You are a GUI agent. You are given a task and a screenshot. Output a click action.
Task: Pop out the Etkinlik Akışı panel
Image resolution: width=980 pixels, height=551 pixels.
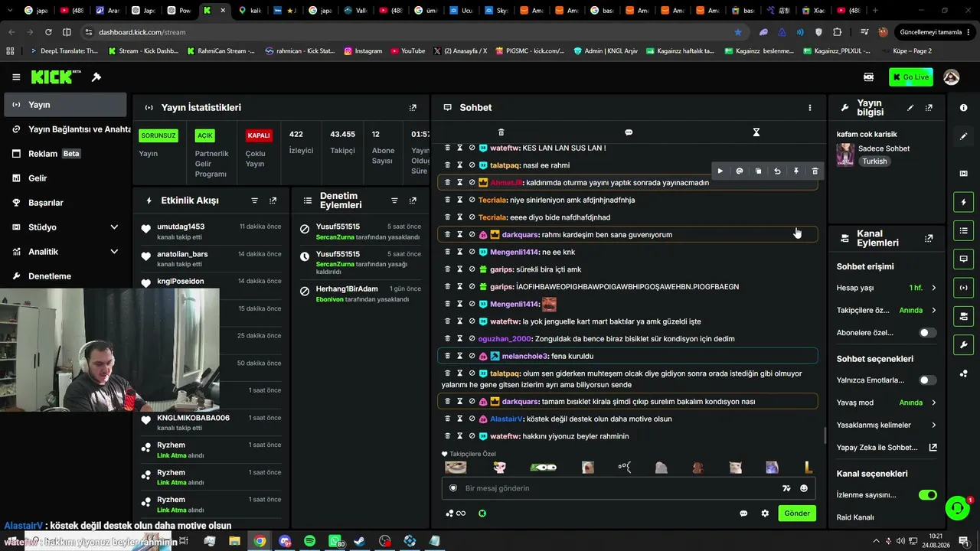point(273,201)
